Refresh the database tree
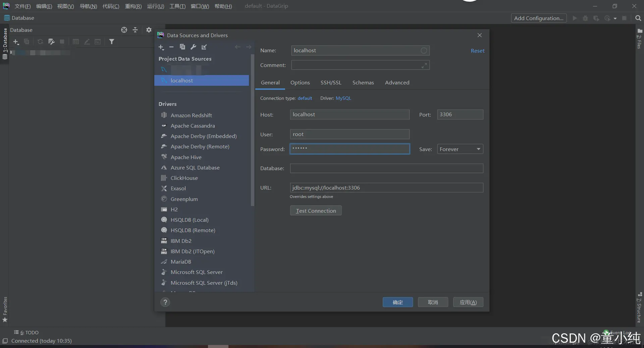This screenshot has width=644, height=348. pyautogui.click(x=40, y=42)
